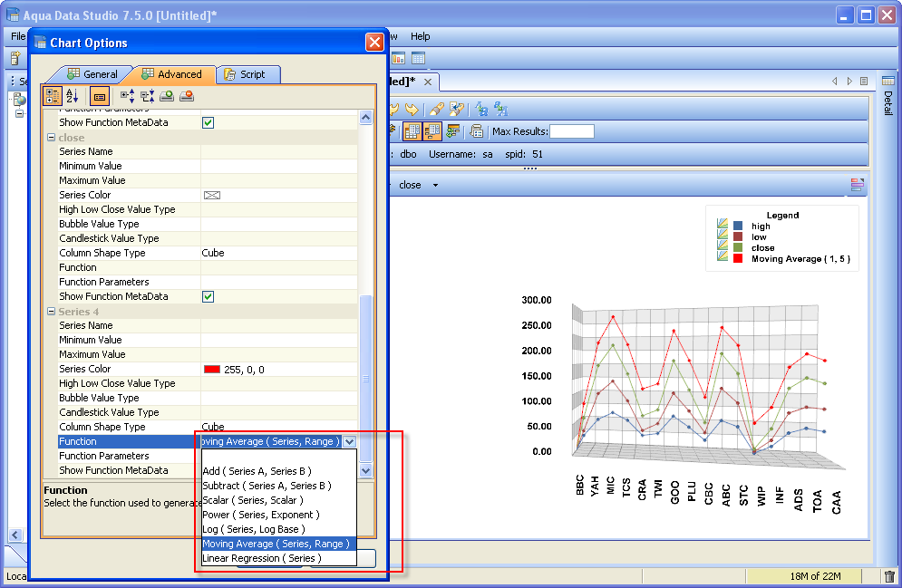Click the Expand All properties icon
The height and width of the screenshot is (588, 902).
[127, 96]
